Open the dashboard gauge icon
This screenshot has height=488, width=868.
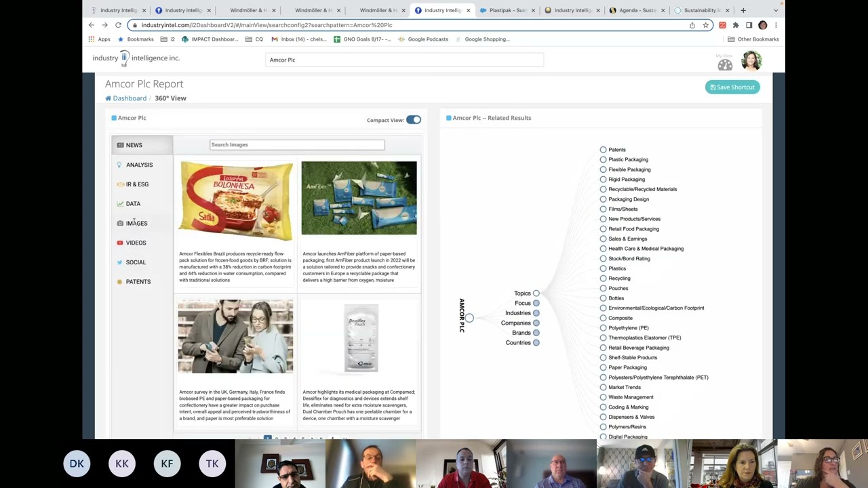pyautogui.click(x=725, y=64)
